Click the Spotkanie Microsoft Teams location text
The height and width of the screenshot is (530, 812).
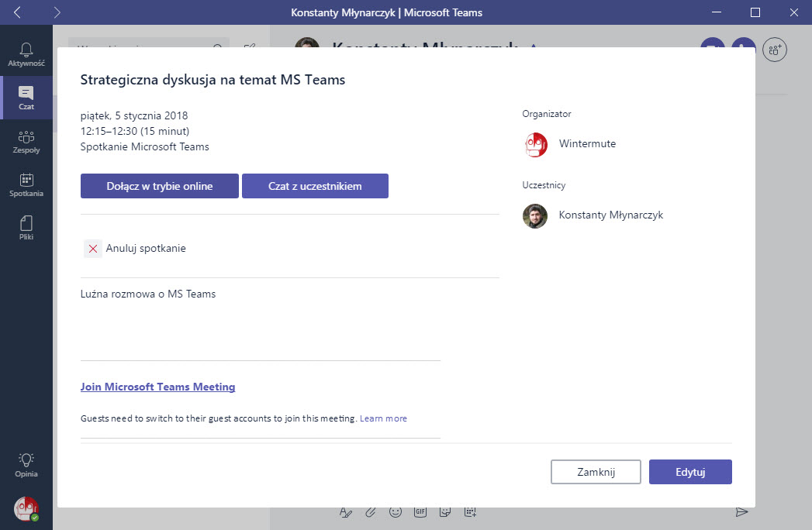point(144,146)
